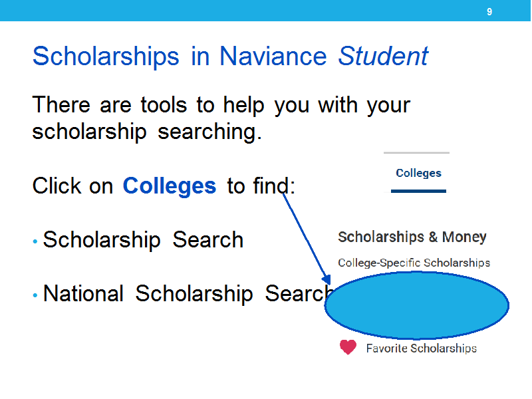
Task: Click the slide title Scholarships in Naviance Student
Action: 230,56
